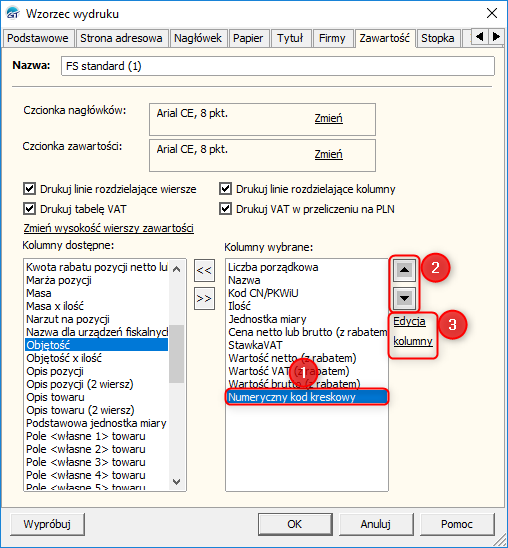The width and height of the screenshot is (508, 548).
Task: Disable Drukuj linie rozdzielające kolumny
Action: (x=225, y=189)
